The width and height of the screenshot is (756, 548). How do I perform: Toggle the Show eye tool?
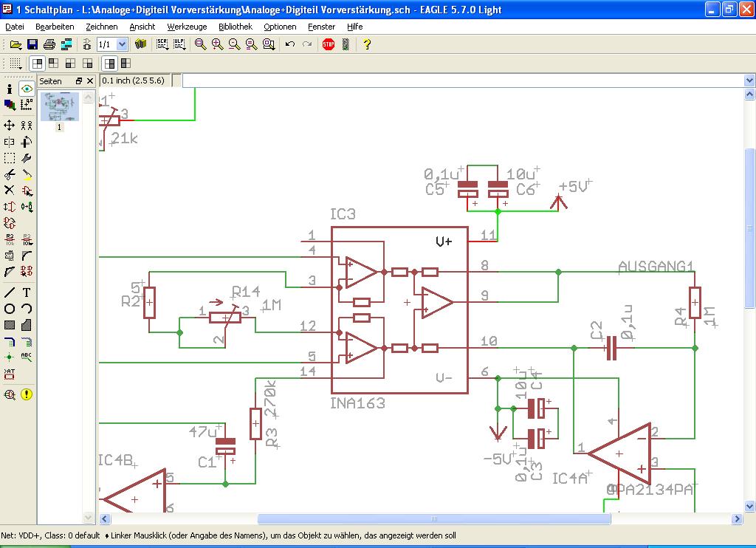27,89
